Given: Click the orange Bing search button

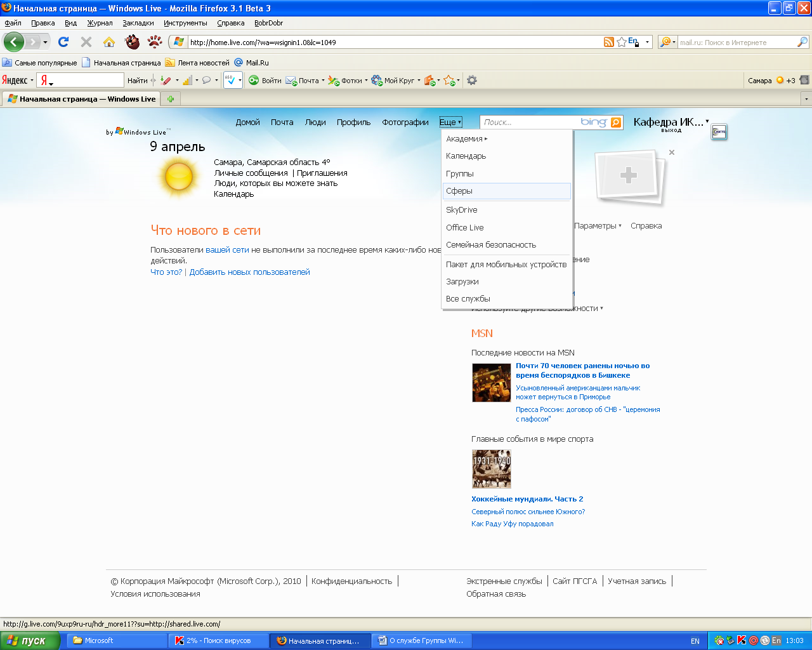Looking at the screenshot, I should pos(616,123).
